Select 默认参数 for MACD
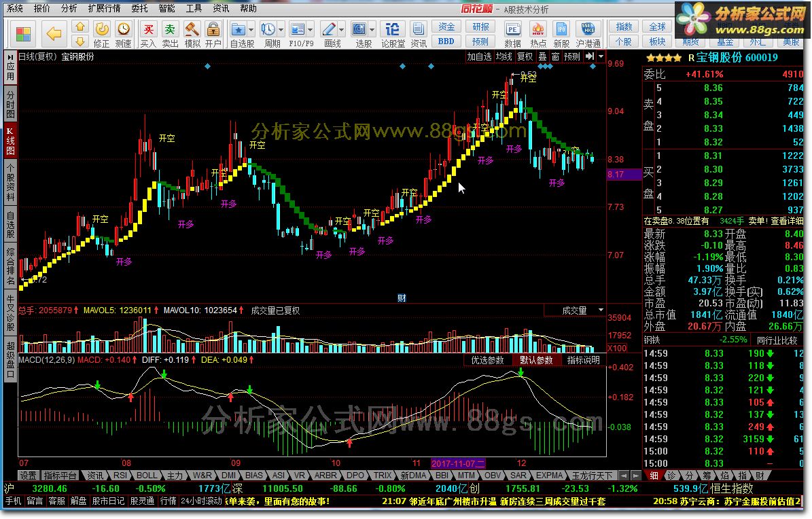 coord(537,360)
